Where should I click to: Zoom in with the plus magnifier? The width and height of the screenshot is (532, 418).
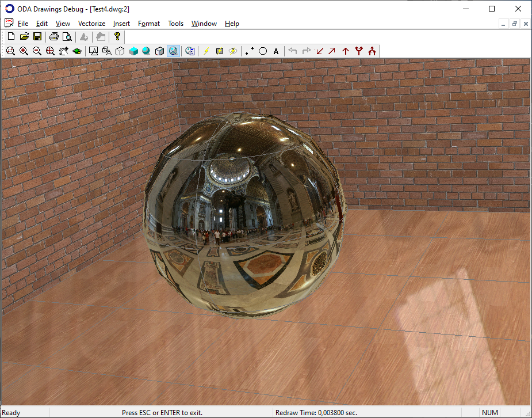(24, 51)
